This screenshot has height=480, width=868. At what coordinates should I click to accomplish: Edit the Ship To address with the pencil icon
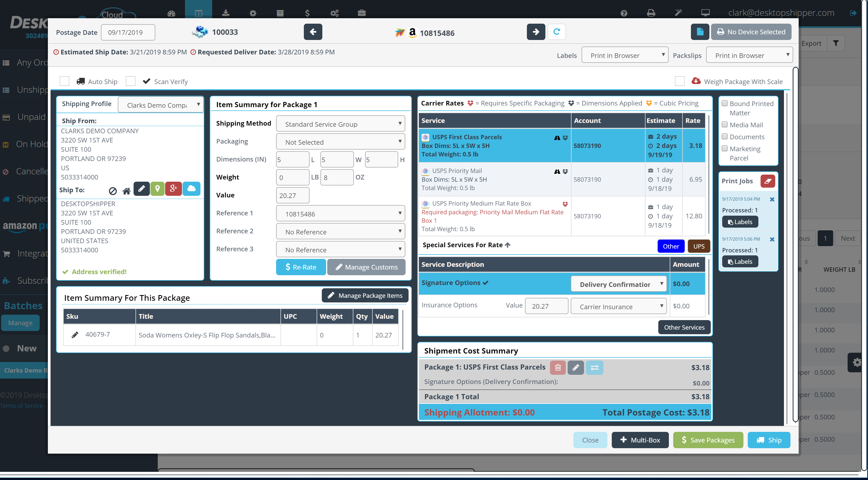point(141,189)
